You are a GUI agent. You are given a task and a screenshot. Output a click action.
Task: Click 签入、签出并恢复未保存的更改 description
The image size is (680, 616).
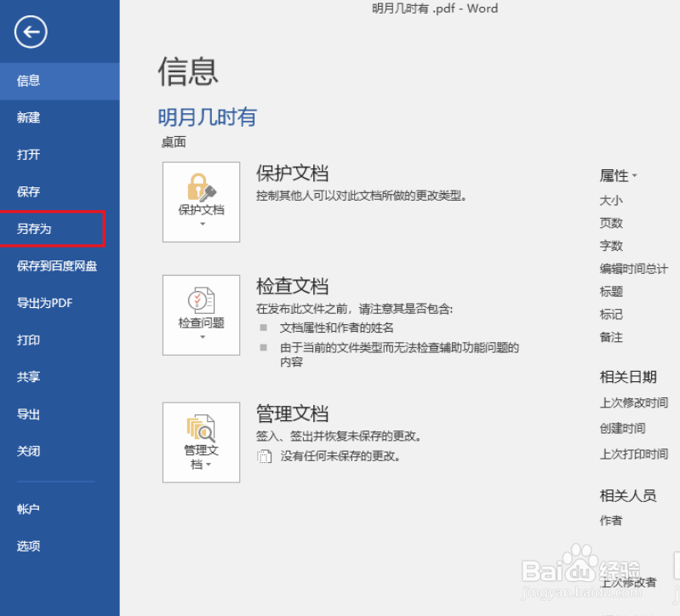[x=338, y=436]
